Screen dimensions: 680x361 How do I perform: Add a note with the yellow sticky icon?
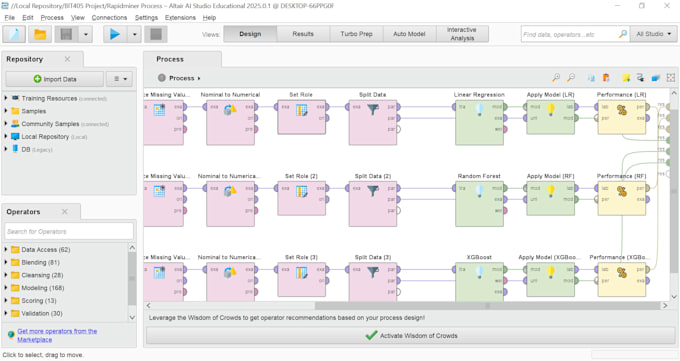coord(626,78)
